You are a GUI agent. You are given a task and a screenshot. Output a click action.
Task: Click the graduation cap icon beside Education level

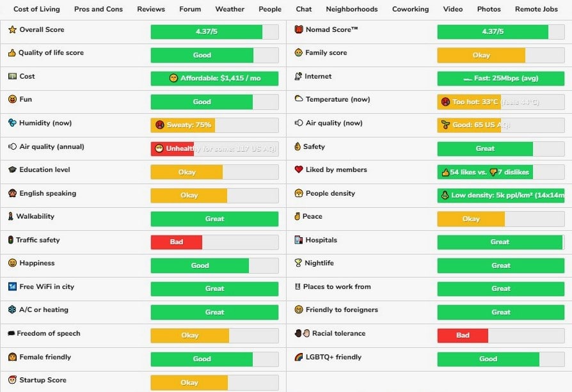click(12, 170)
